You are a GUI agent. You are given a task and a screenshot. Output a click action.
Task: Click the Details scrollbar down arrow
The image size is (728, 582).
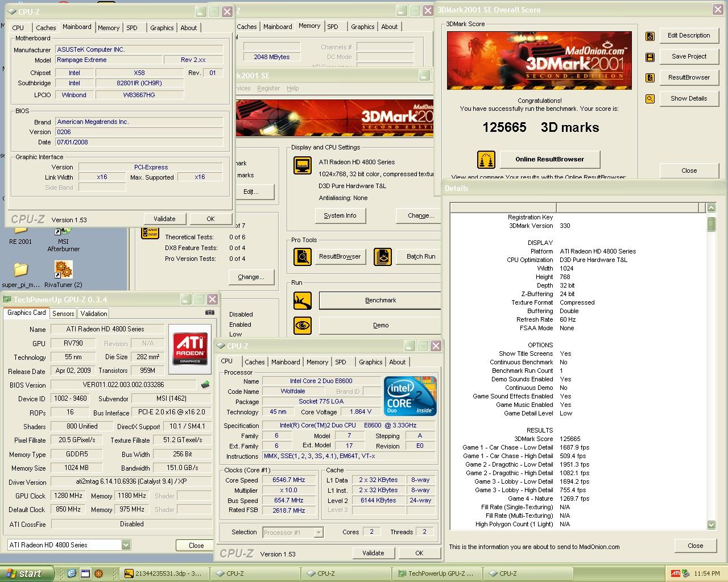coord(711,525)
